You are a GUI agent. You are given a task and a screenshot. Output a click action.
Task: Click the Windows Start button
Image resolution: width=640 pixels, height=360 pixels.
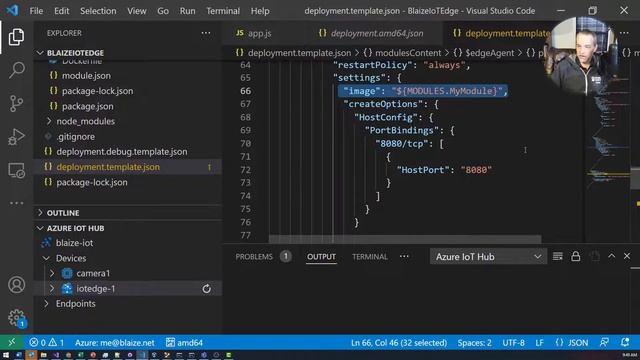coord(6,355)
